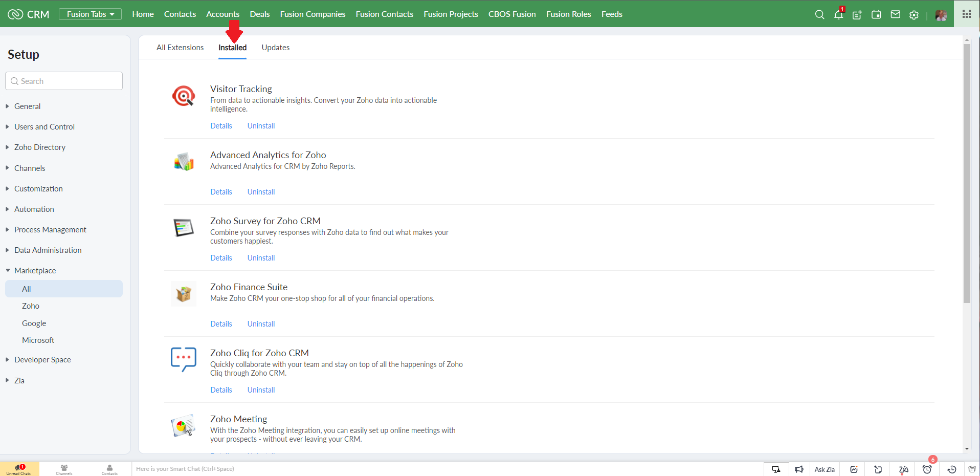Expand the Developer Space section
Viewport: 980px width, 476px height.
tap(42, 360)
